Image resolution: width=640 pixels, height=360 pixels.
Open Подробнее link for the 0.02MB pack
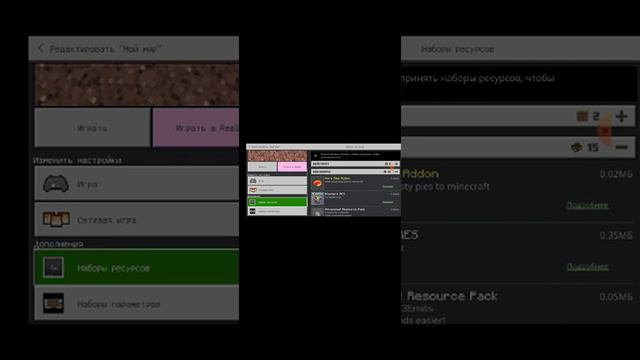(587, 205)
